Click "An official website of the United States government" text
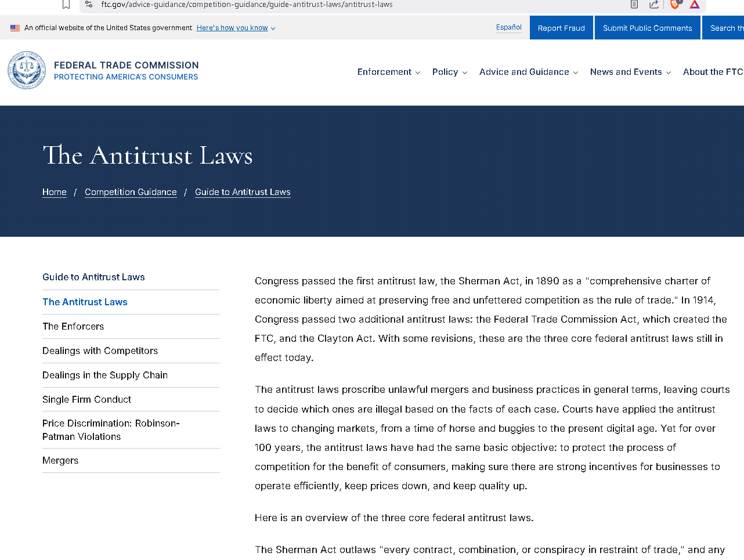744x560 pixels. coord(108,28)
